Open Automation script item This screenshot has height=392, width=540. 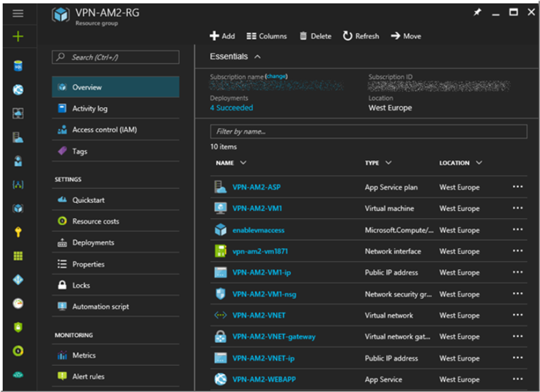coord(116,307)
